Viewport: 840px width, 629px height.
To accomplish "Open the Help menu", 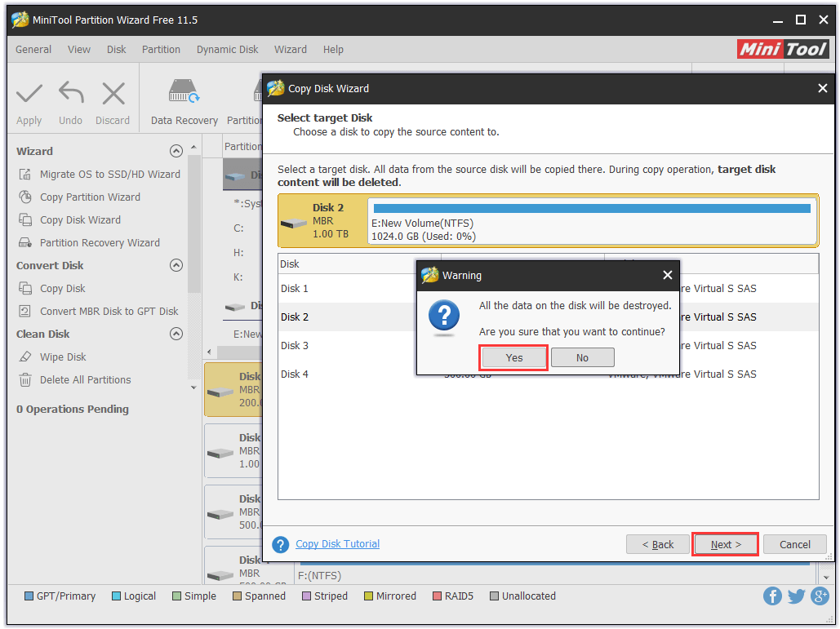I will pyautogui.click(x=333, y=49).
